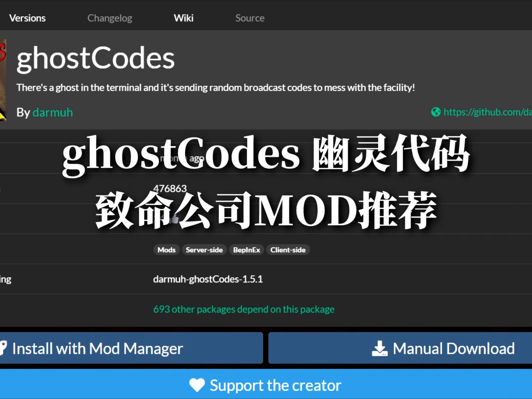Viewport: 532px width, 399px height.
Task: Go to the Source tab
Action: pyautogui.click(x=250, y=18)
